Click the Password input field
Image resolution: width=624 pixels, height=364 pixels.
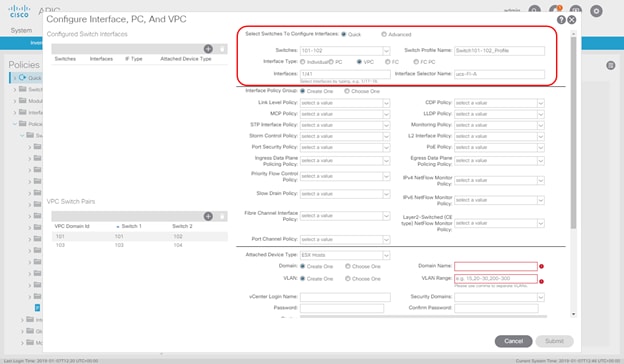pos(342,308)
